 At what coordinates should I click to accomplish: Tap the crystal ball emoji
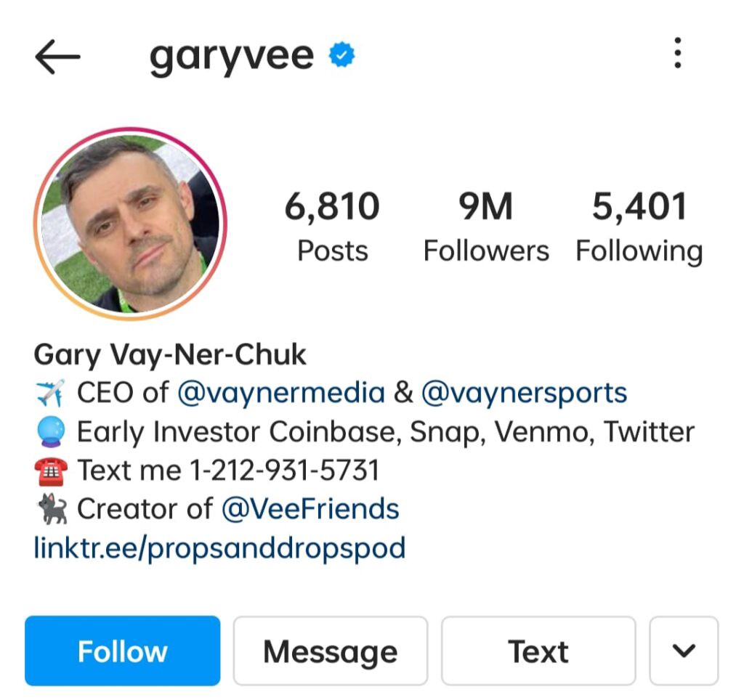[x=50, y=431]
